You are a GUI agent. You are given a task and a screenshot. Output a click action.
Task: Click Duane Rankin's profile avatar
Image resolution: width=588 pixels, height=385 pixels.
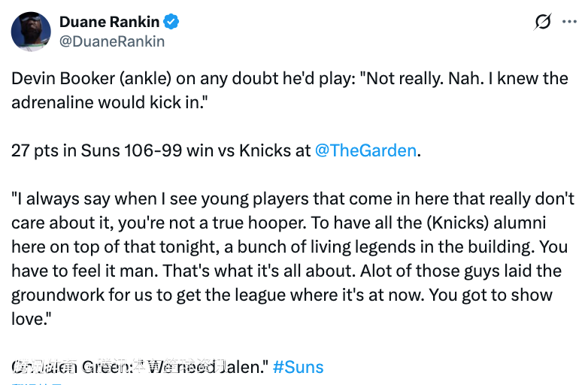pyautogui.click(x=31, y=32)
